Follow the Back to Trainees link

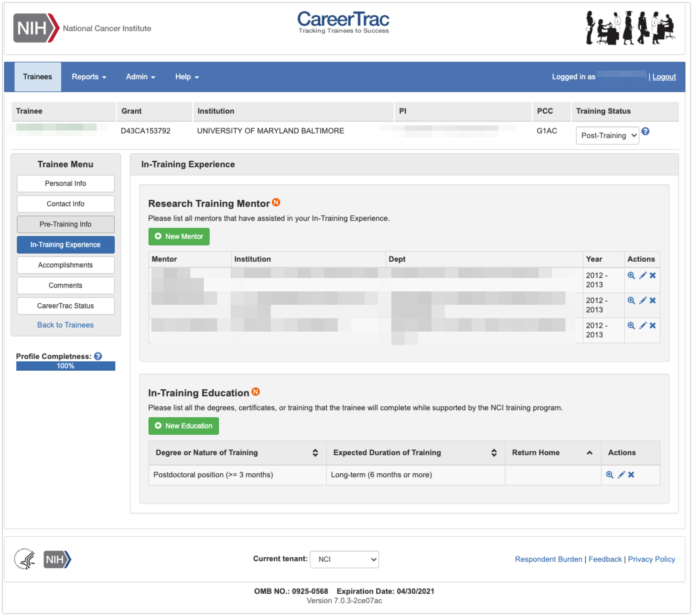click(x=66, y=325)
